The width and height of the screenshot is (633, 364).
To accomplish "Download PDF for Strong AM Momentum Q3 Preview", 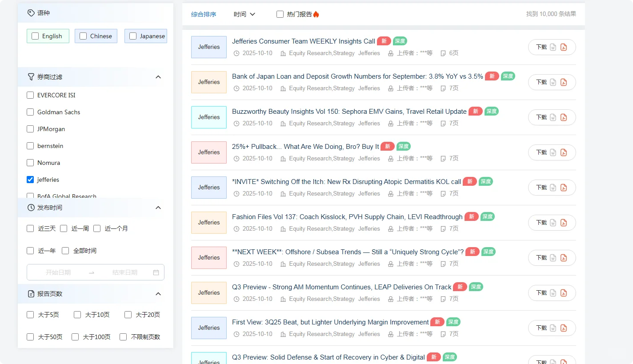I will pyautogui.click(x=564, y=293).
